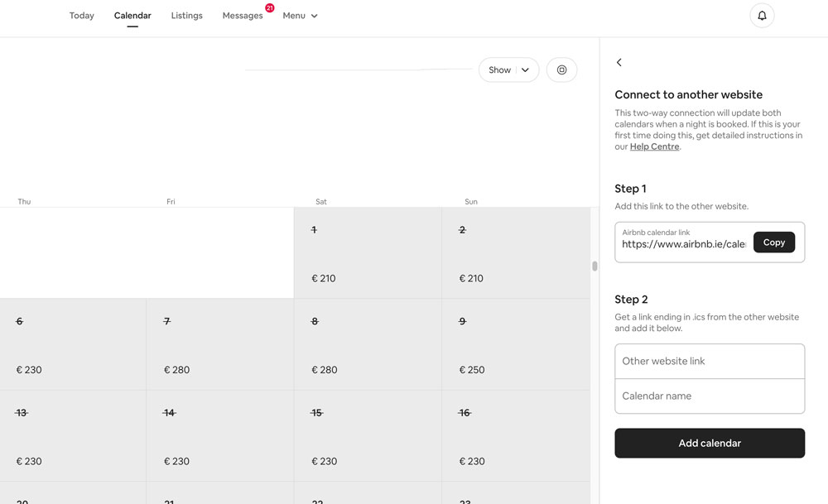Click the calendar scrollbar
Screen dimensions: 828x504
click(593, 265)
